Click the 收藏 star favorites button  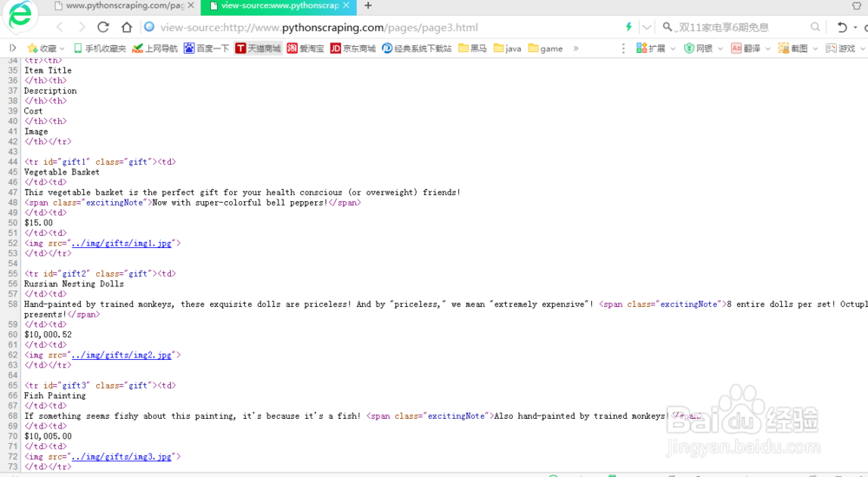click(42, 49)
